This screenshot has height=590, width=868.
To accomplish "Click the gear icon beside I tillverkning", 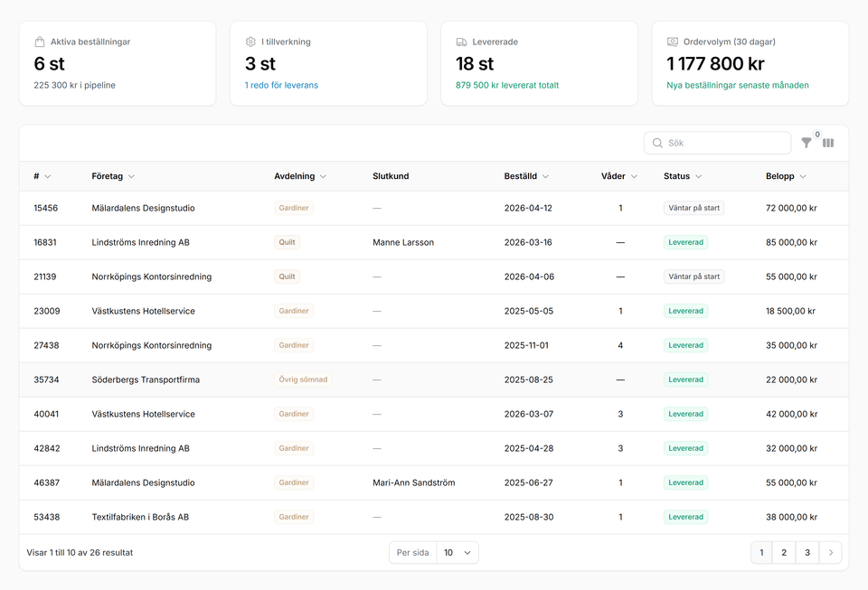I will pos(251,42).
